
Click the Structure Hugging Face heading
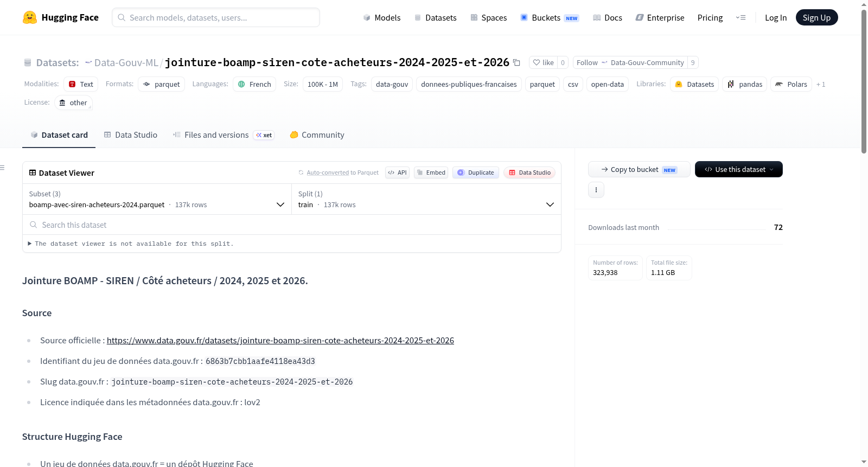tap(72, 437)
